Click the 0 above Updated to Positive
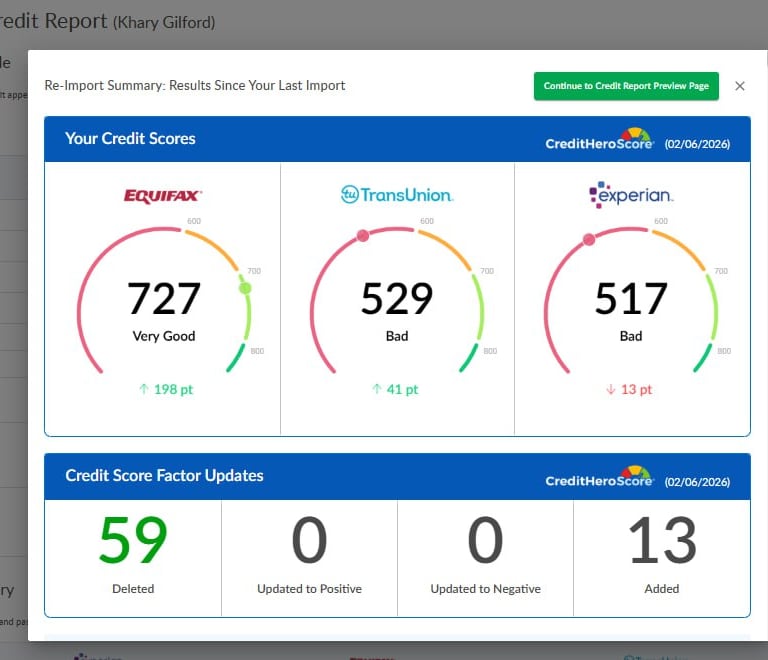The height and width of the screenshot is (660, 768). tap(309, 541)
